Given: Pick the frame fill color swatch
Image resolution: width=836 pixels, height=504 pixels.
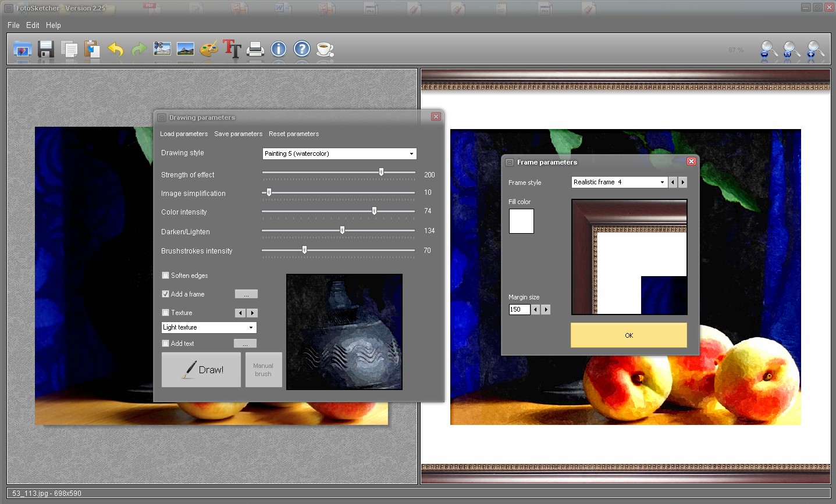Looking at the screenshot, I should tap(521, 221).
